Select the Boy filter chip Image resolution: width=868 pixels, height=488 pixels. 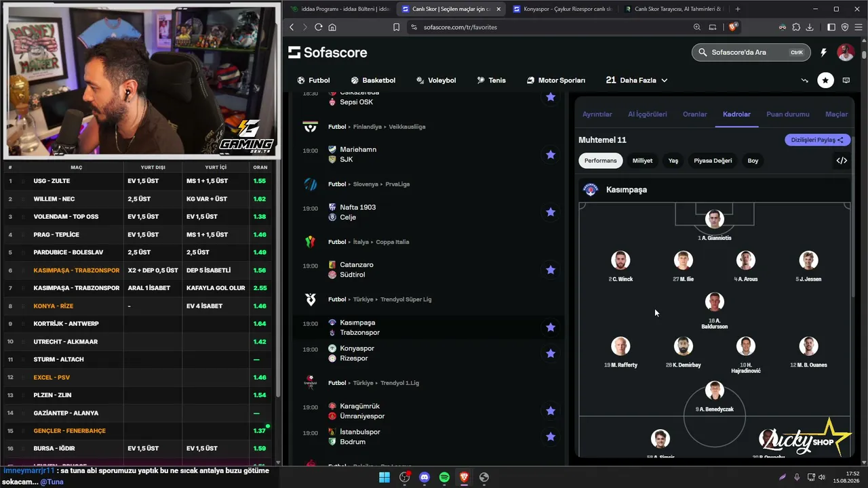(x=753, y=161)
